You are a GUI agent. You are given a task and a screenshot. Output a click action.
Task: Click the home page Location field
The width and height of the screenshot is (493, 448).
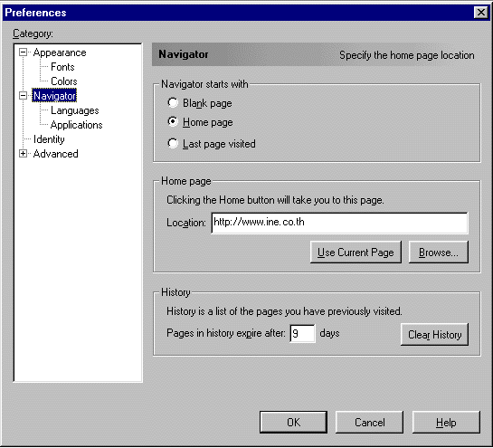[x=339, y=223]
